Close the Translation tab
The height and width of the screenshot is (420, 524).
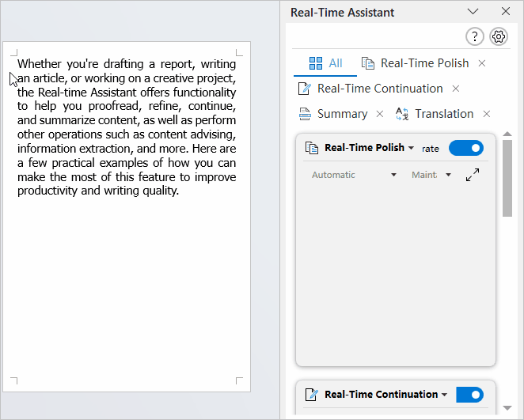(487, 114)
